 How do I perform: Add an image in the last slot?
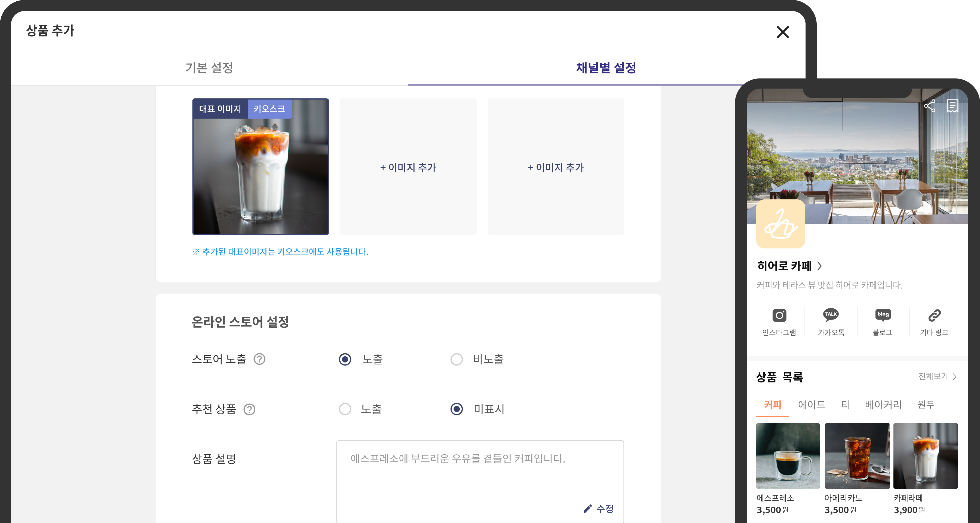555,167
